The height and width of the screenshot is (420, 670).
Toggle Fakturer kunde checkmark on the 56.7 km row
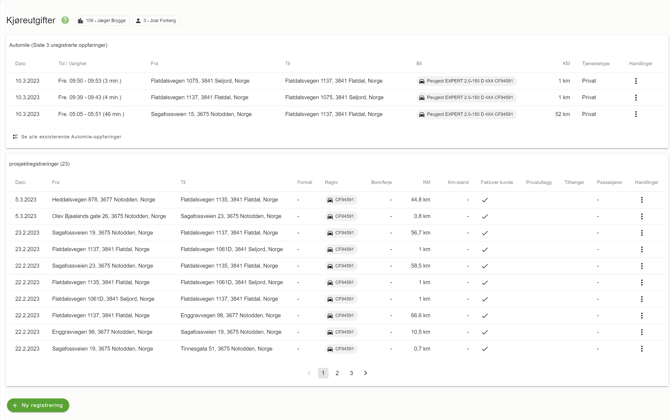coord(485,233)
